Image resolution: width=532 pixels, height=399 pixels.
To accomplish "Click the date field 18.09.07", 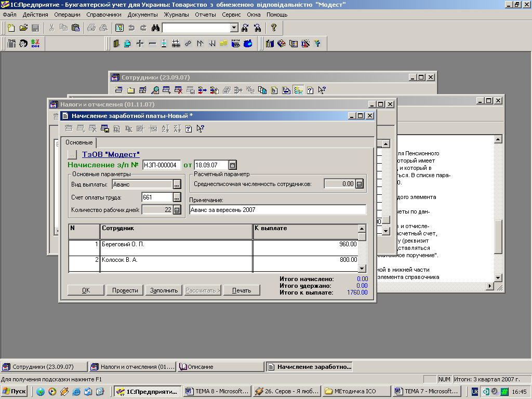I will click(211, 165).
